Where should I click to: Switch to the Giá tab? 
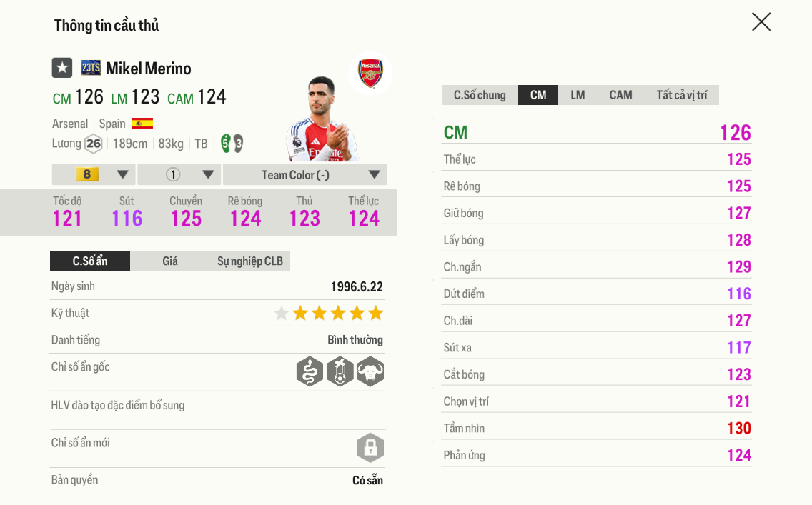coord(170,261)
